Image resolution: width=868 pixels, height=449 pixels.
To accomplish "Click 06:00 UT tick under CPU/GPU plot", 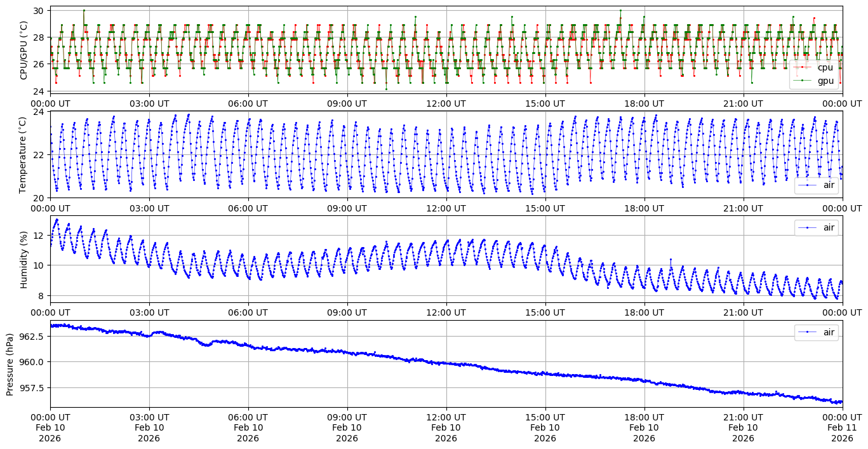I will click(x=248, y=104).
